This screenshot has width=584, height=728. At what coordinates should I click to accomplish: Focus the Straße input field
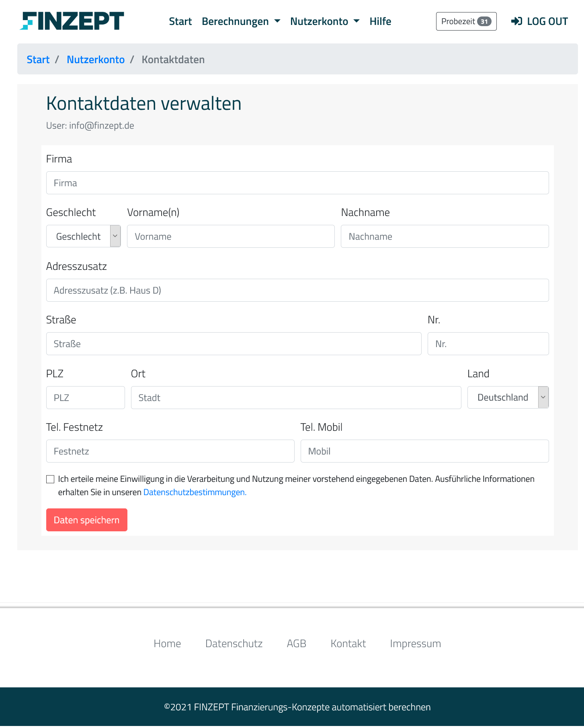[x=234, y=344]
